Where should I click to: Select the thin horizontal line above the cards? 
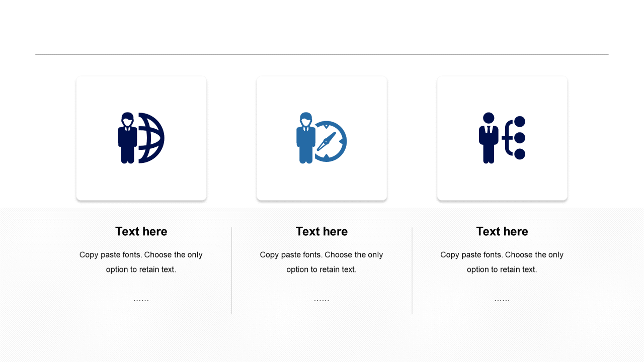pyautogui.click(x=322, y=54)
